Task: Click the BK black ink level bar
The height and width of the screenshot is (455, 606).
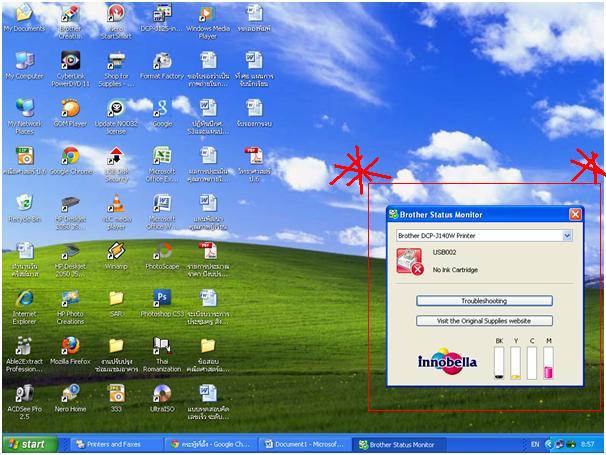Action: click(x=499, y=363)
